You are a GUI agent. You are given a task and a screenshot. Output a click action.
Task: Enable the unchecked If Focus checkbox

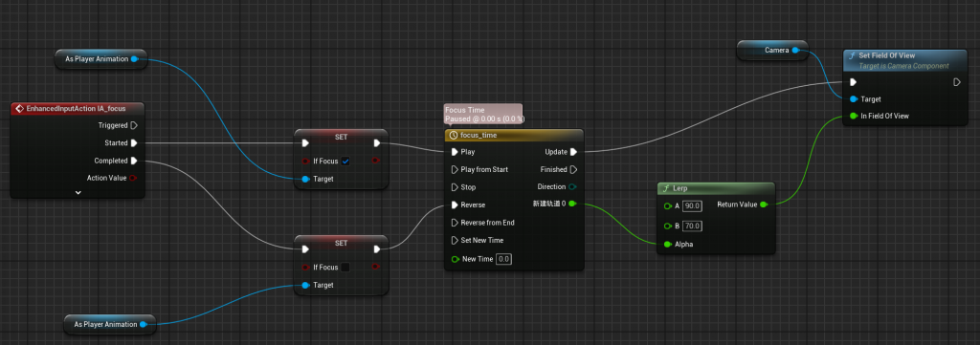pos(345,267)
